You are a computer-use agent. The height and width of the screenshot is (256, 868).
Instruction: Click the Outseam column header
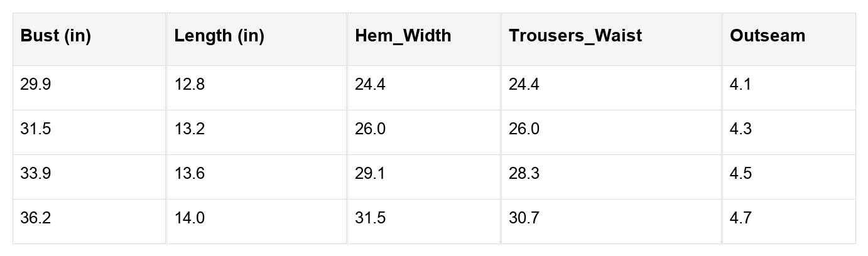coord(767,36)
